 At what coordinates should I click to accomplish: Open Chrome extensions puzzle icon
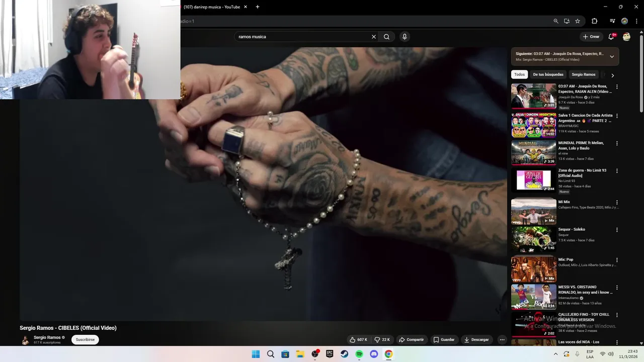tap(594, 21)
